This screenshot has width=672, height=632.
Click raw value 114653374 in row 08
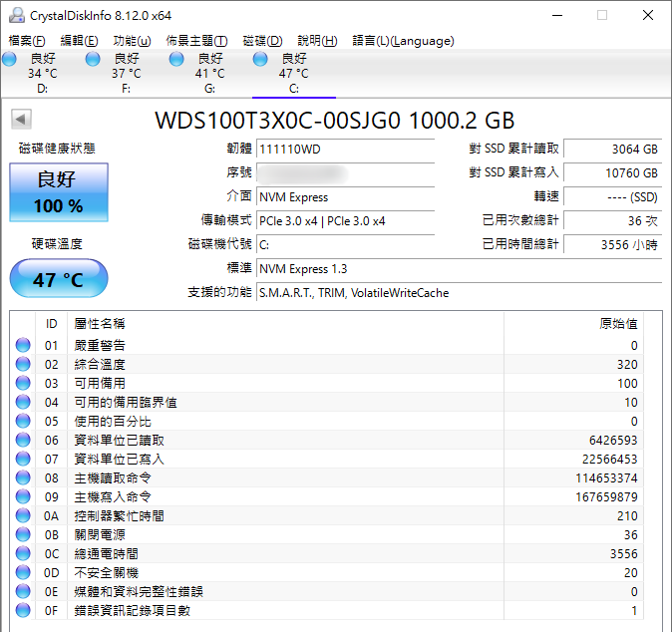606,477
